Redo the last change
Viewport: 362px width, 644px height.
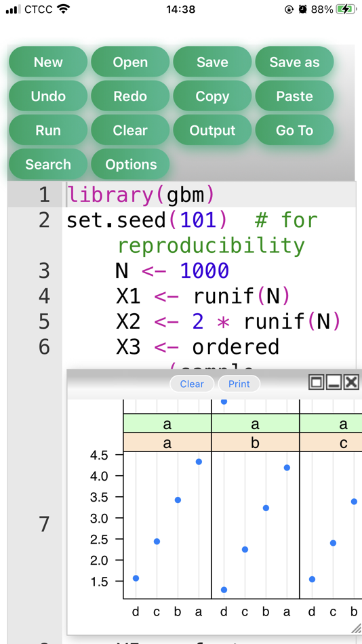[x=130, y=96]
